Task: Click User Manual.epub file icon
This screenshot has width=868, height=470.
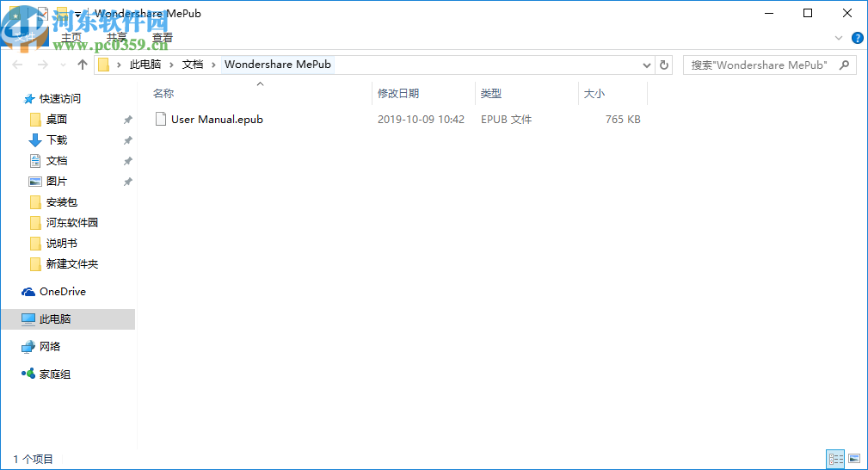Action: pyautogui.click(x=161, y=119)
